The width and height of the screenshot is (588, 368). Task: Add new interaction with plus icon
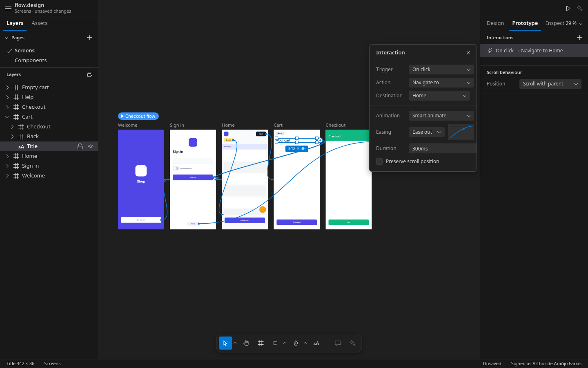click(579, 38)
